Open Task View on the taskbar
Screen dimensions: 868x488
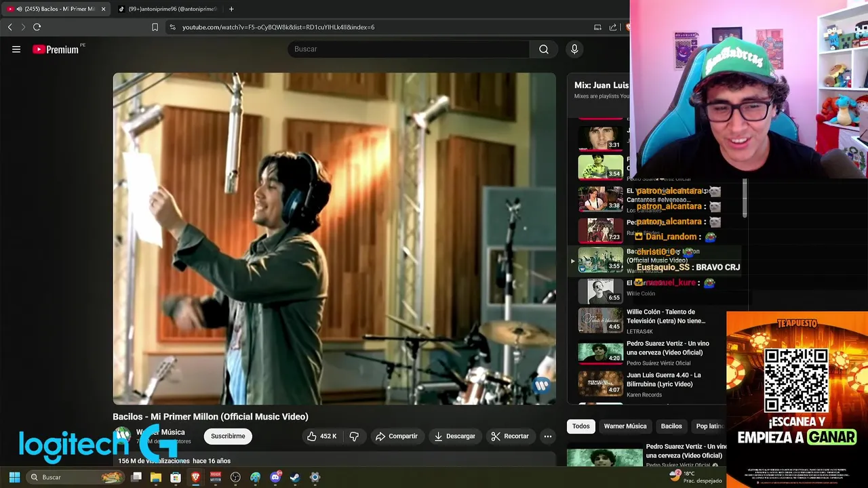136,477
